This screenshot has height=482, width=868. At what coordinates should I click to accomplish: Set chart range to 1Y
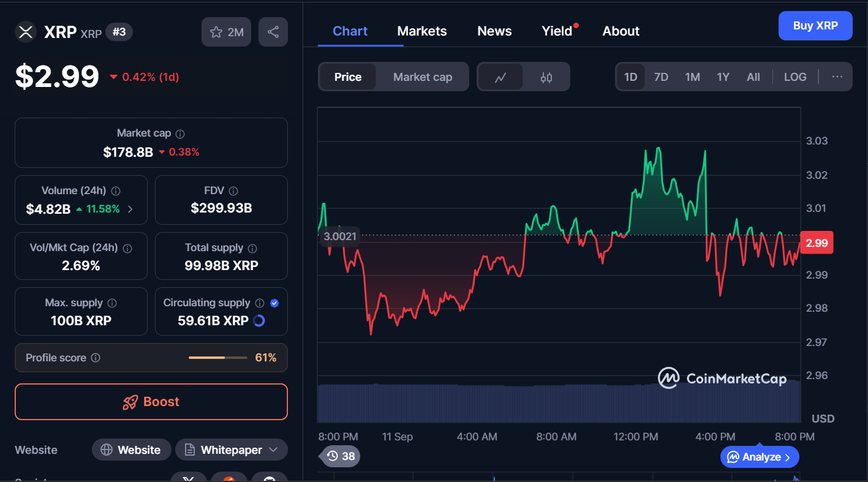tap(723, 77)
